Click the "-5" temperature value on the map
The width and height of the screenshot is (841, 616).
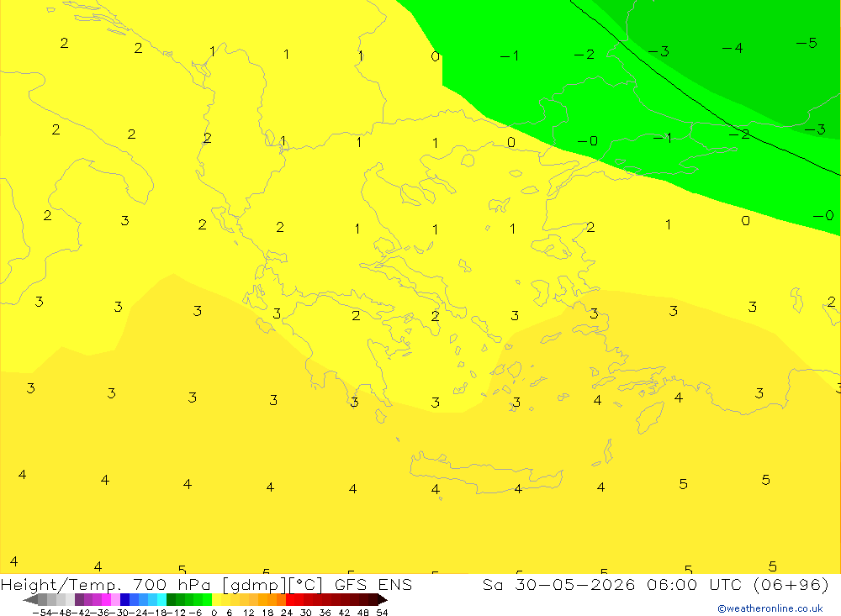coord(807,43)
